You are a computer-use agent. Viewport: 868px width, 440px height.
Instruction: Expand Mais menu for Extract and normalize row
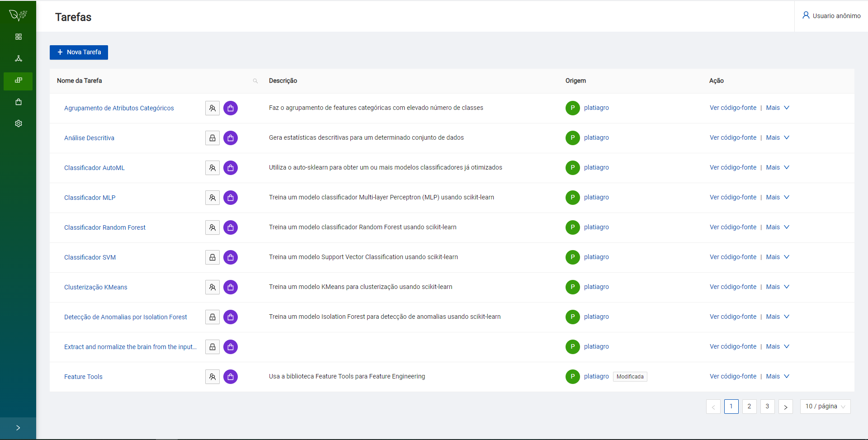click(778, 346)
